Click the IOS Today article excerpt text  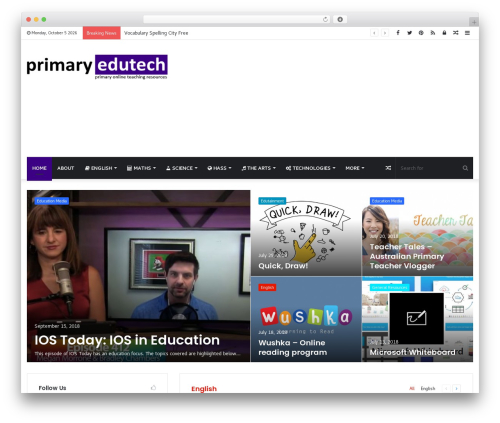click(x=137, y=353)
